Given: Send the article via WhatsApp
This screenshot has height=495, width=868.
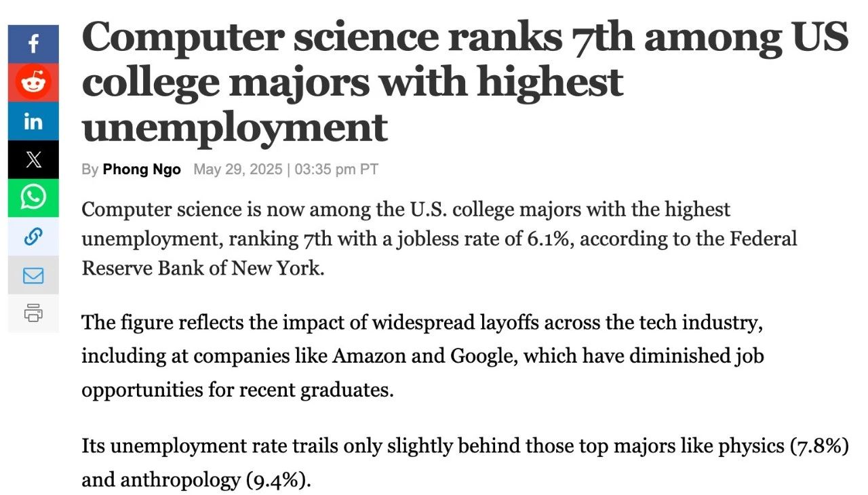Looking at the screenshot, I should [x=33, y=197].
